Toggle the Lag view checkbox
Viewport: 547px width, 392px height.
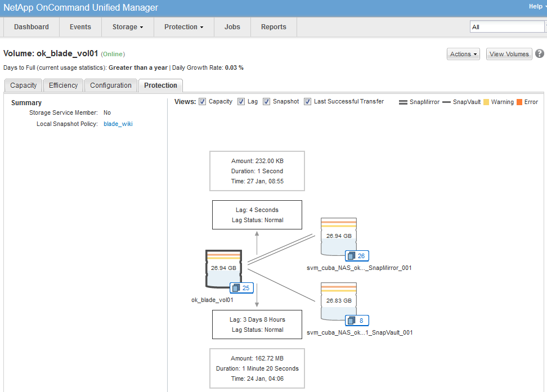[x=241, y=102]
